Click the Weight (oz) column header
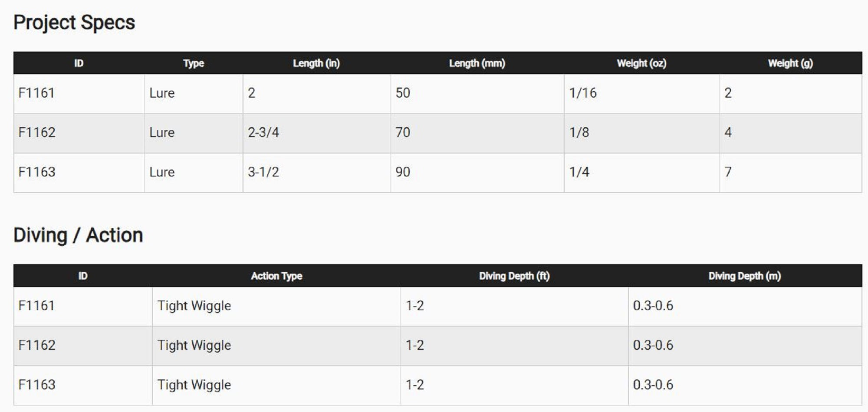The image size is (868, 412). point(641,63)
